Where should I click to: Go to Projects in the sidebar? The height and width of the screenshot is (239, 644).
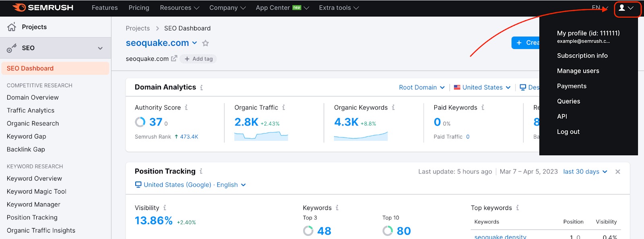pyautogui.click(x=34, y=27)
